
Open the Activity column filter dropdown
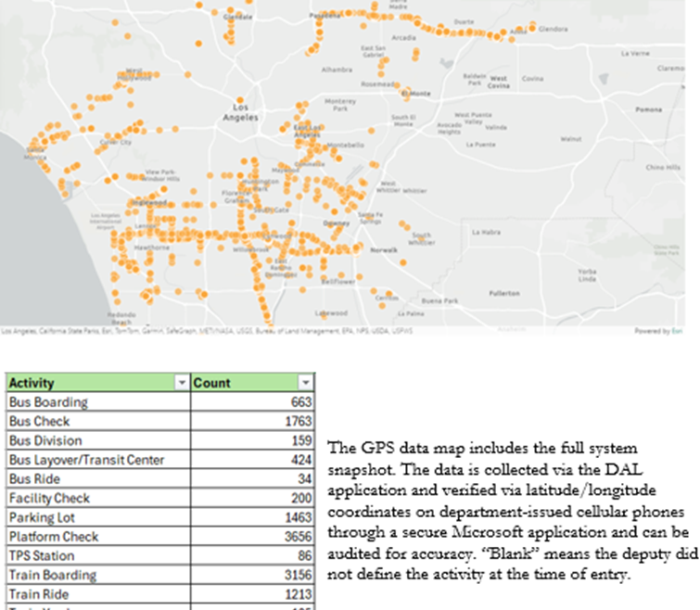pos(182,383)
